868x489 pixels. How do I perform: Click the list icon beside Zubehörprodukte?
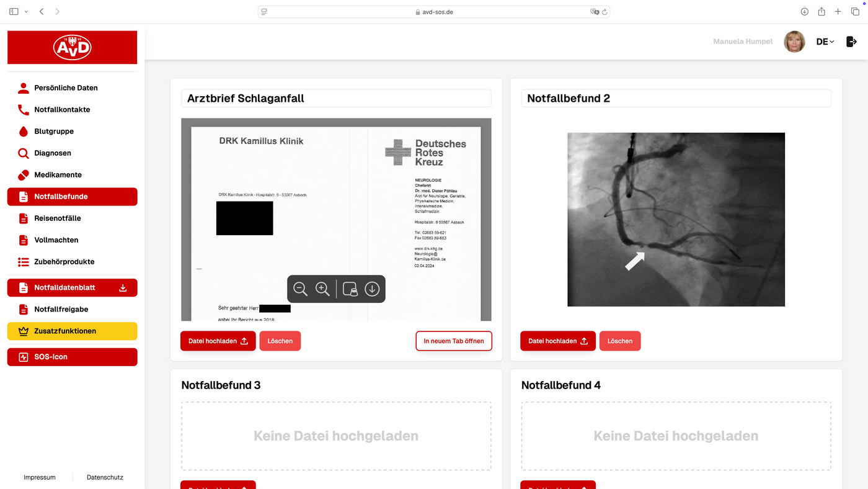24,262
